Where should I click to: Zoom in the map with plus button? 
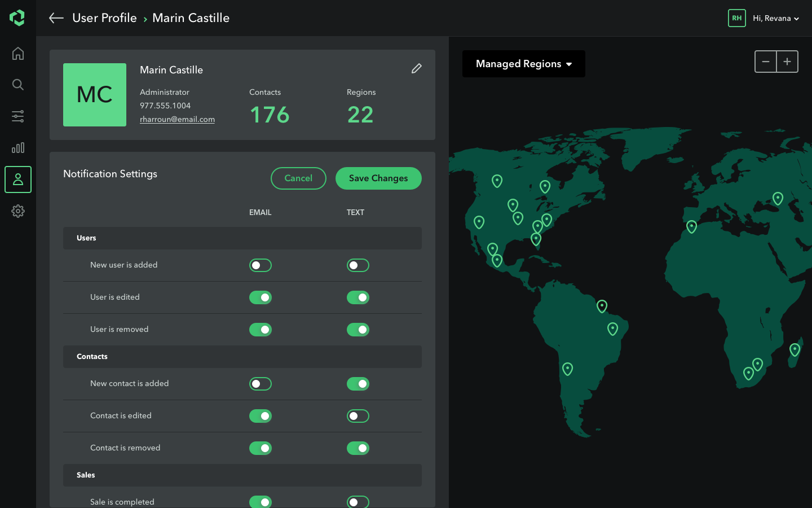pos(787,62)
